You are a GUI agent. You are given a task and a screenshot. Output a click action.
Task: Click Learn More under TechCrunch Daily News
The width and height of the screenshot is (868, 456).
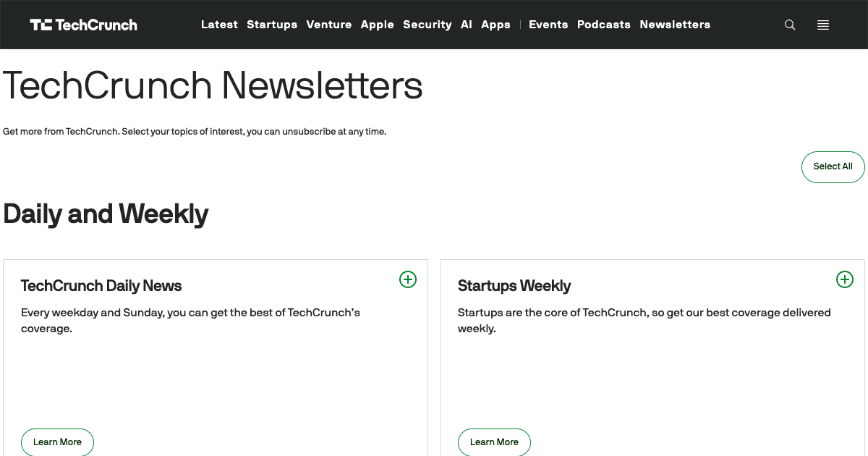(x=58, y=442)
